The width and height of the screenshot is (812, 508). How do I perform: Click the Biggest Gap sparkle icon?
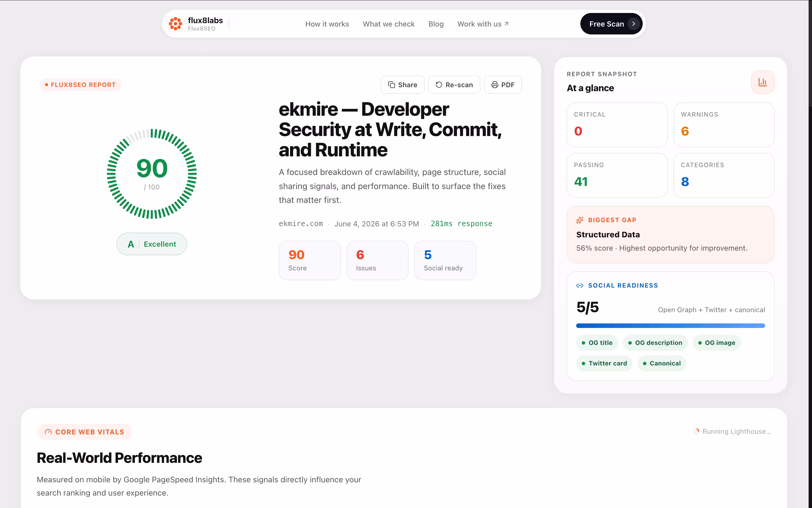(580, 220)
